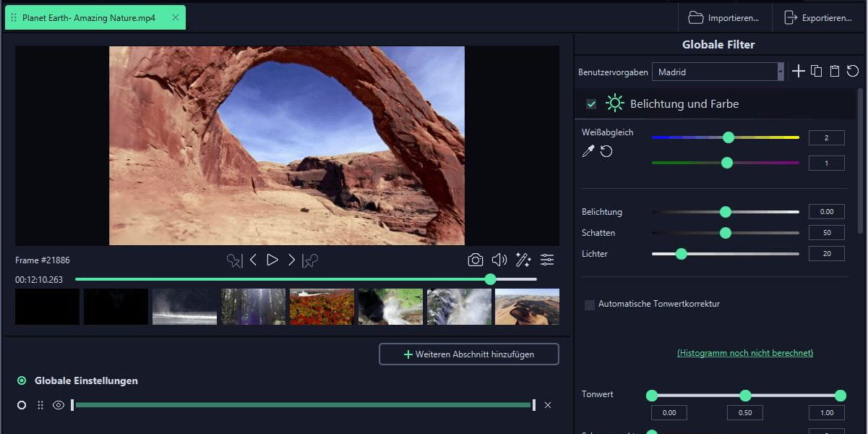Open the Histogramm noch nicht berechnet link
This screenshot has height=434, width=868.
pyautogui.click(x=745, y=353)
